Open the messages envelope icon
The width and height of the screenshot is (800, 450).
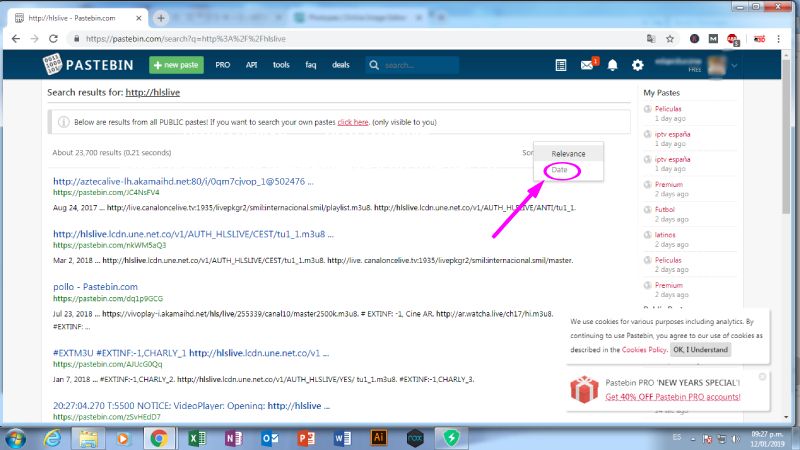click(587, 65)
